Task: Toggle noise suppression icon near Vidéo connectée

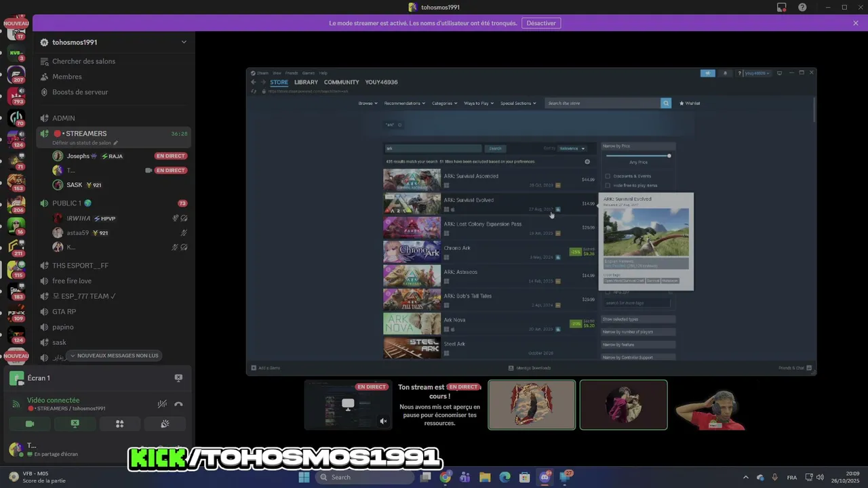Action: pyautogui.click(x=162, y=404)
